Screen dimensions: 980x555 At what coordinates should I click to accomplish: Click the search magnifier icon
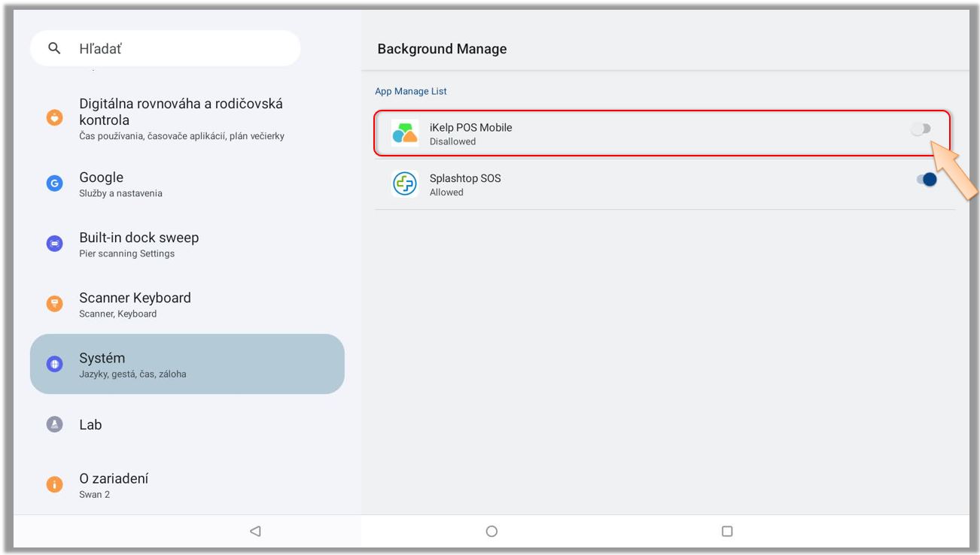[53, 49]
